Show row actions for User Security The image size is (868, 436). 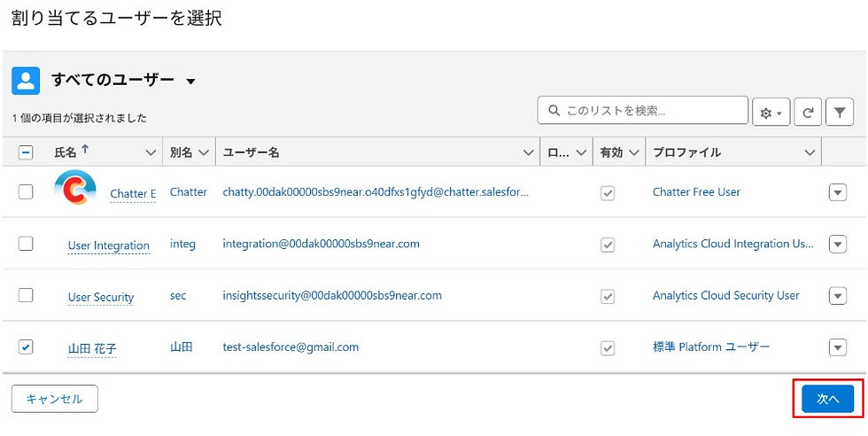point(838,296)
